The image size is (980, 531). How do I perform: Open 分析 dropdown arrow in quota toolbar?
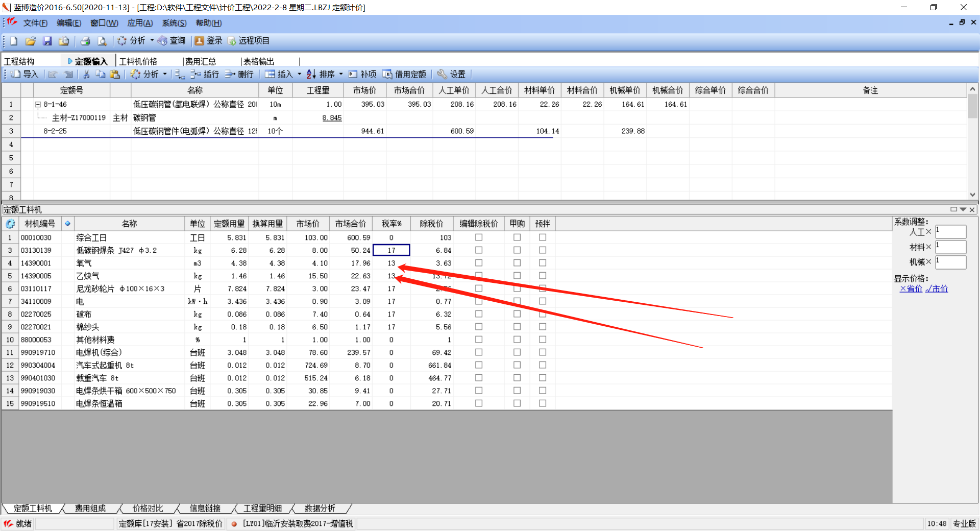165,74
